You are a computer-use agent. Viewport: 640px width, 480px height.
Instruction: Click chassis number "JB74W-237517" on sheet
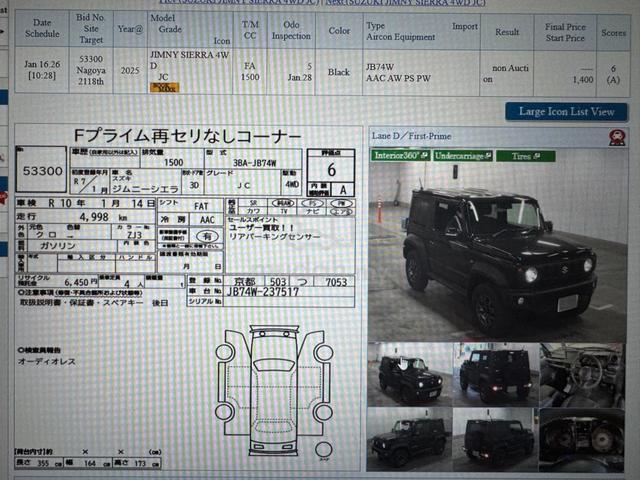263,292
